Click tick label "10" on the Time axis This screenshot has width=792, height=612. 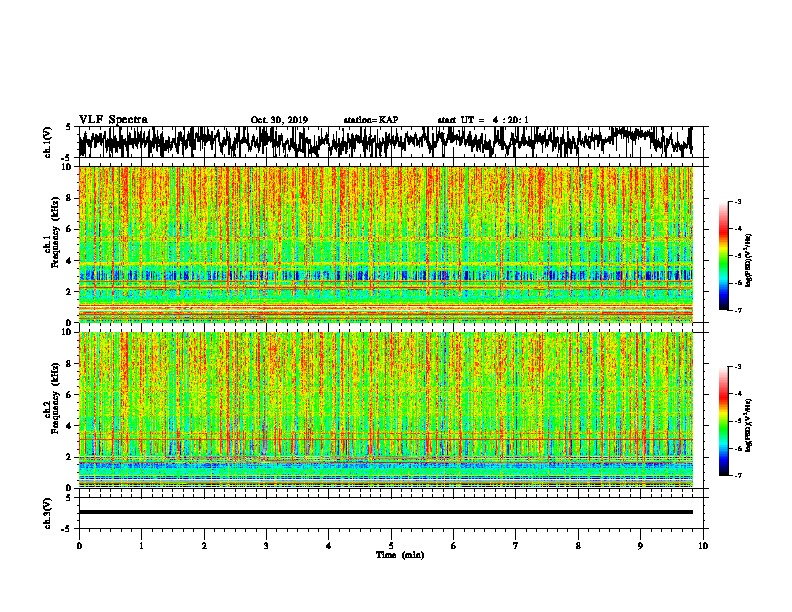pyautogui.click(x=703, y=546)
